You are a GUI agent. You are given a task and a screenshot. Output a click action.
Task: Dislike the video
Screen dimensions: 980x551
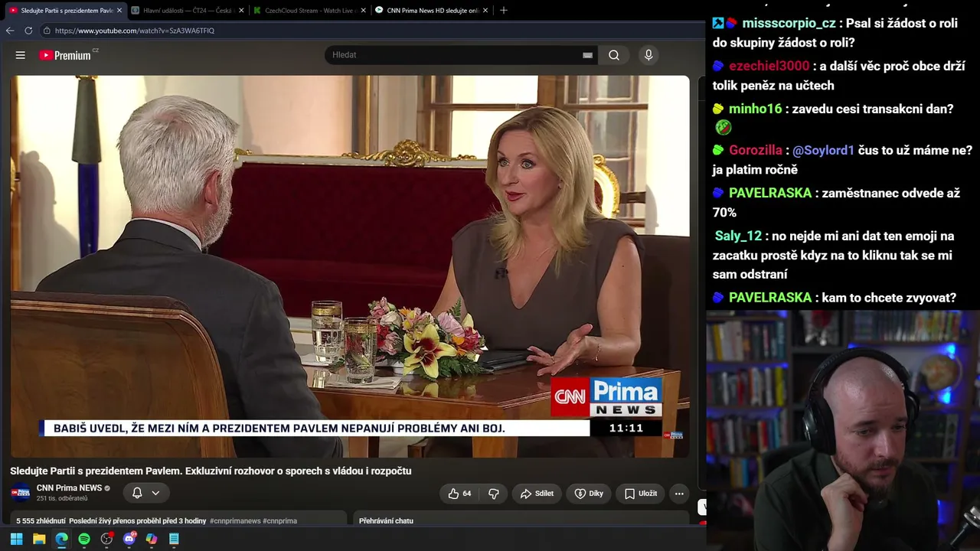(494, 494)
